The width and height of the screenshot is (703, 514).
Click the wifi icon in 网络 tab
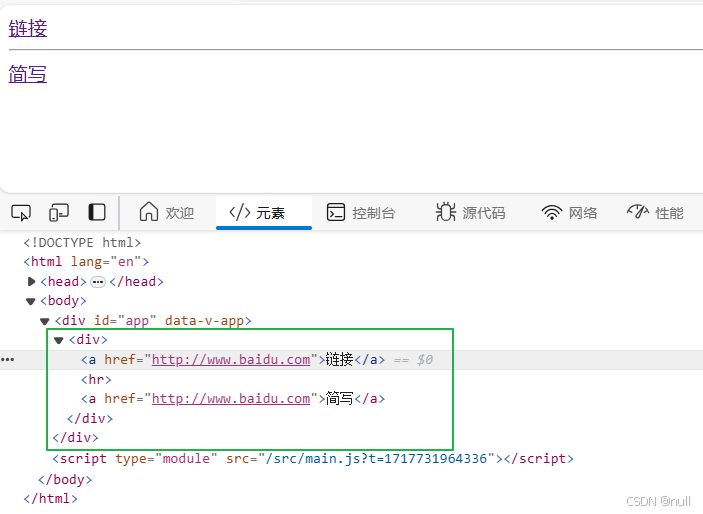551,212
